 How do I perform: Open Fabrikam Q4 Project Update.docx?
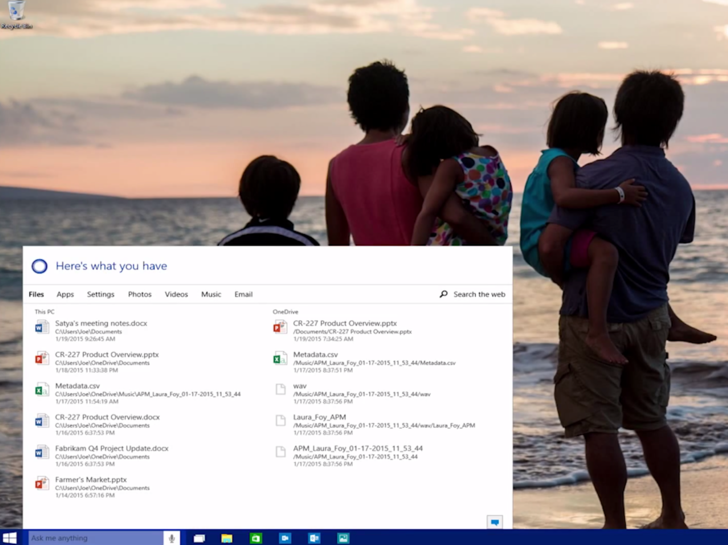(110, 449)
